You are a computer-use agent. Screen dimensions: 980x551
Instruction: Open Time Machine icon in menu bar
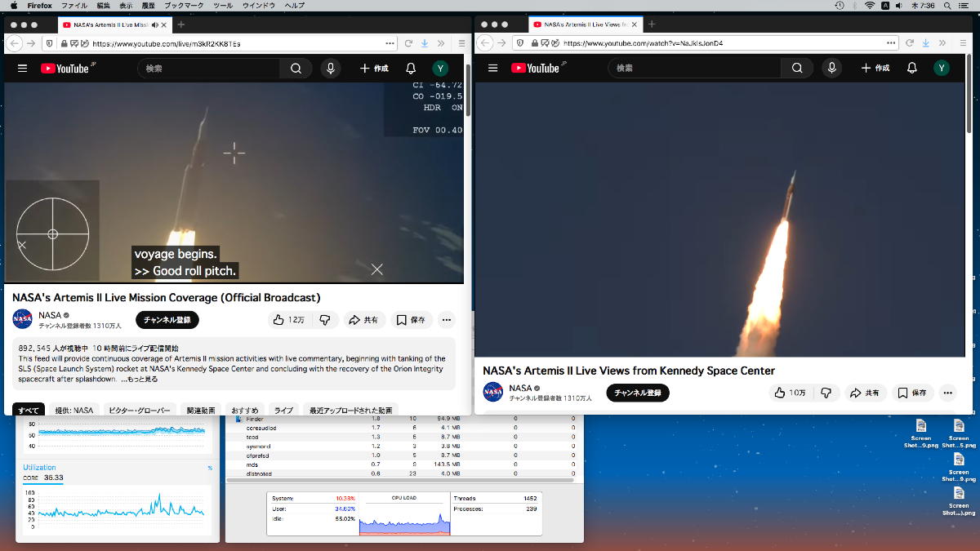pos(840,5)
